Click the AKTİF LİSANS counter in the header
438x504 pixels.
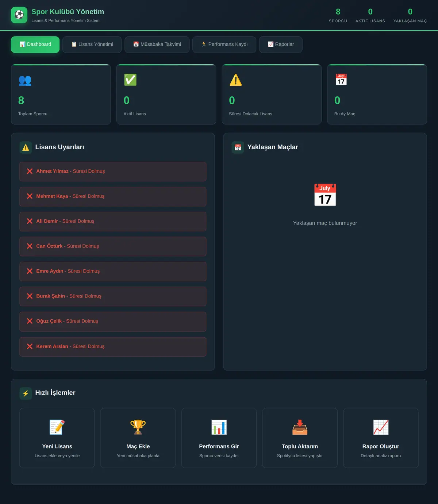tap(370, 15)
